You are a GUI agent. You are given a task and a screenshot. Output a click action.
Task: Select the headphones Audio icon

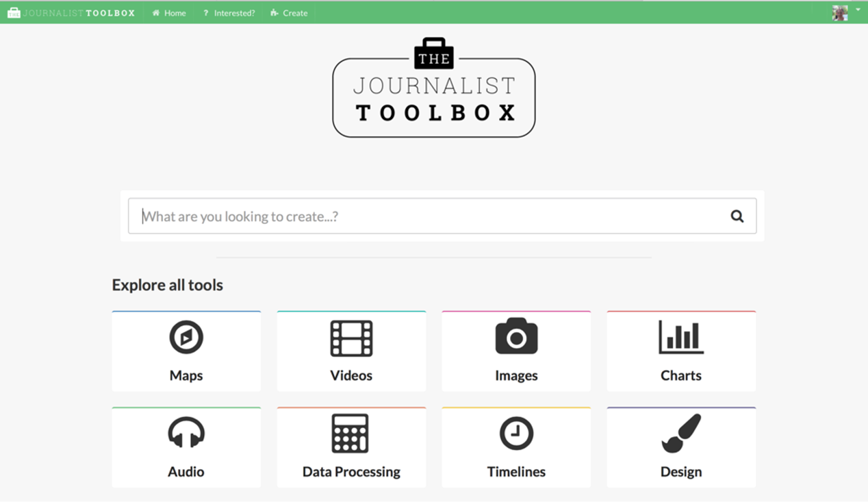point(186,434)
